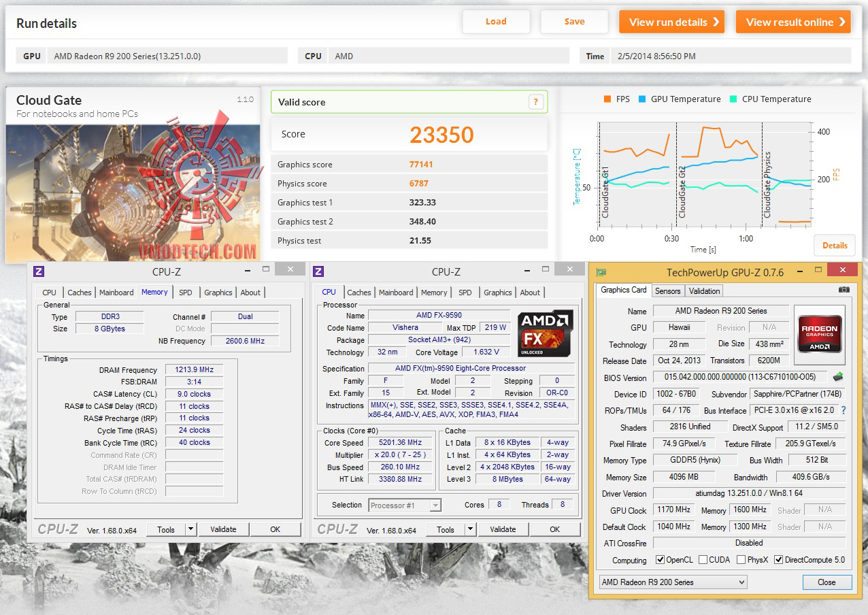Open the Validation tab in GPU-Z
The image size is (868, 615).
tap(704, 291)
